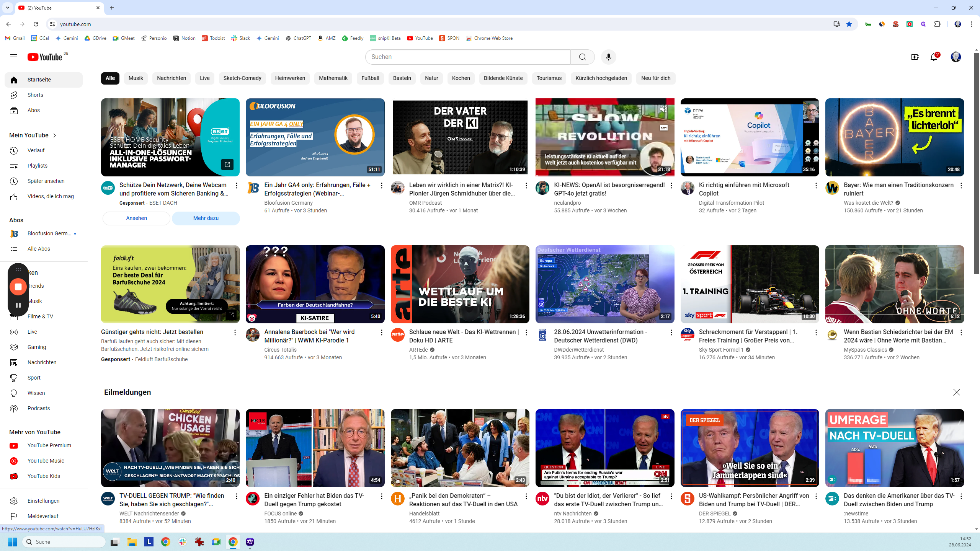
Task: Open options for Annalena Baerbock video
Action: pyautogui.click(x=381, y=333)
